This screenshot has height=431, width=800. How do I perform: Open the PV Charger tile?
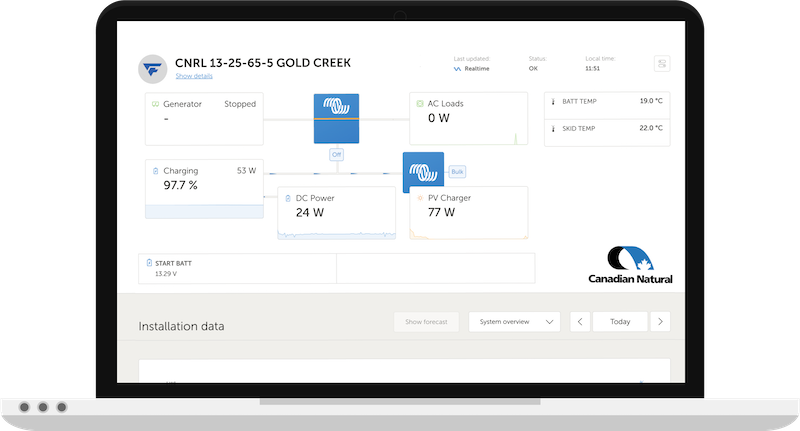pos(468,212)
